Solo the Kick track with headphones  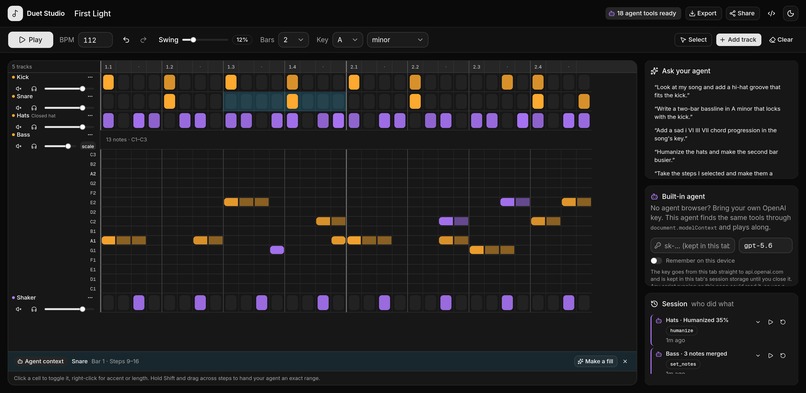pos(34,89)
